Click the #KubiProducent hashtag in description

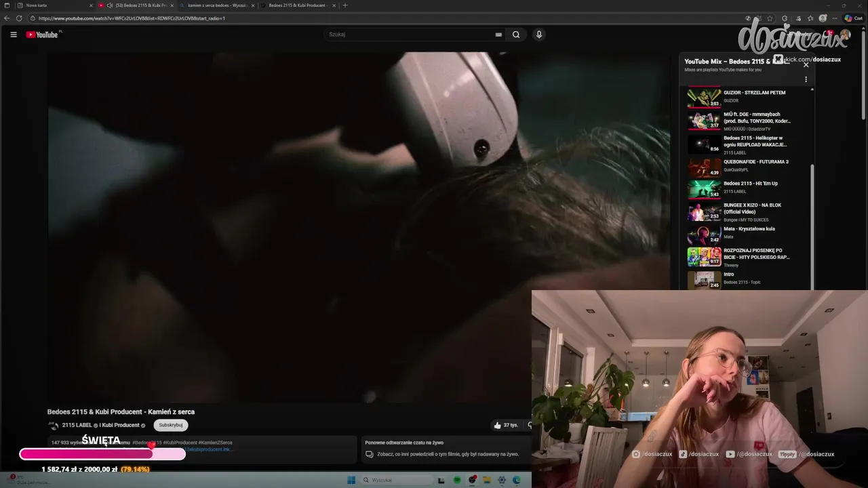point(180,443)
